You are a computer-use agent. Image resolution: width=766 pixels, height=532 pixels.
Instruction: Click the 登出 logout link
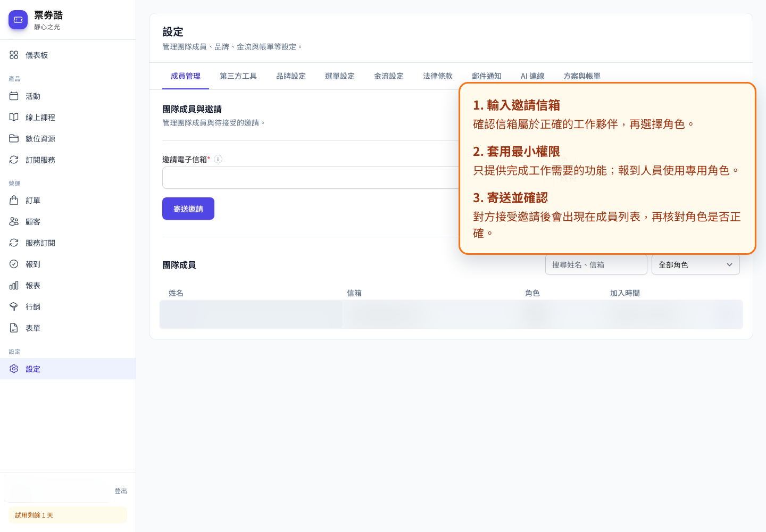pos(121,491)
